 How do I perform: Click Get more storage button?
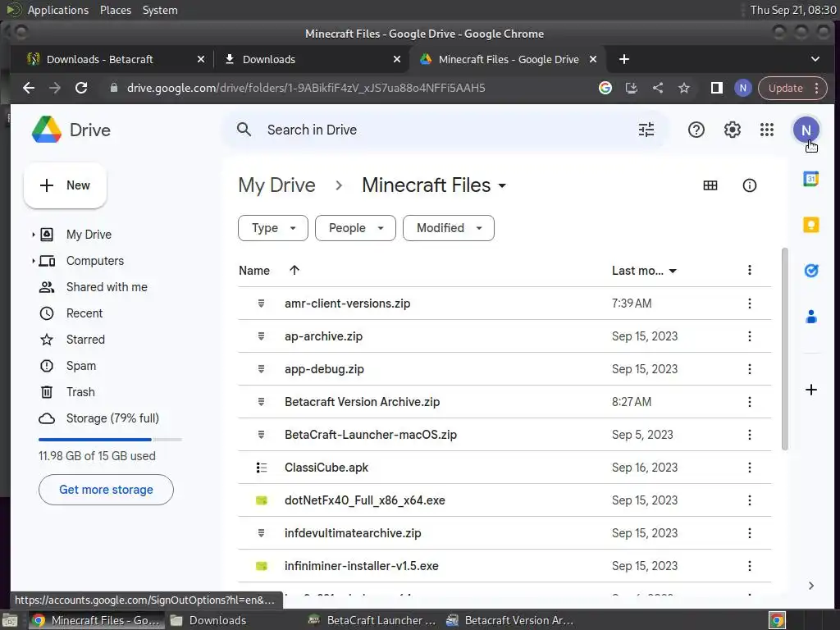[106, 490]
